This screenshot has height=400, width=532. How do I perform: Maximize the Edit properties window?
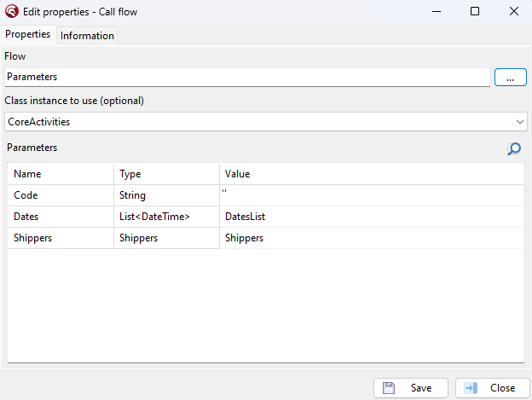[475, 12]
